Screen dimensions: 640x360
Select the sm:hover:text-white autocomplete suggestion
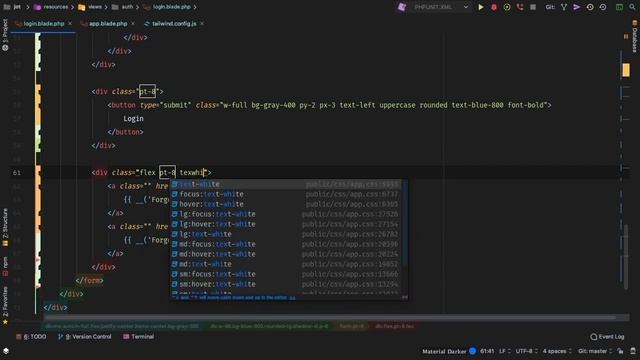tap(286, 284)
